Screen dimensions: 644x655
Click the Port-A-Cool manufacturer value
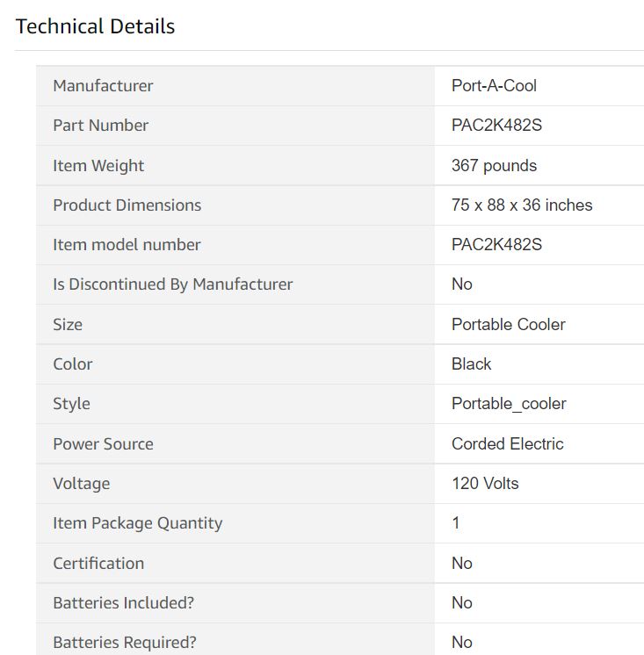click(494, 86)
